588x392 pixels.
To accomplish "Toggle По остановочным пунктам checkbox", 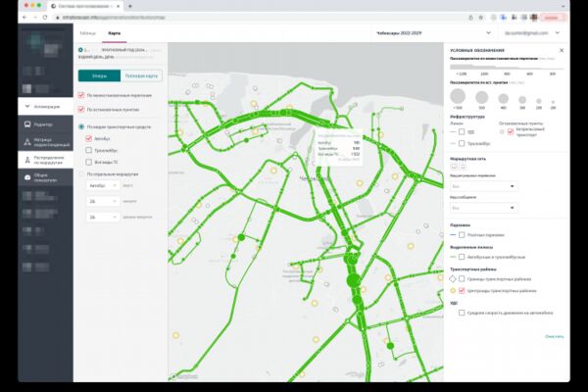I will [x=81, y=110].
